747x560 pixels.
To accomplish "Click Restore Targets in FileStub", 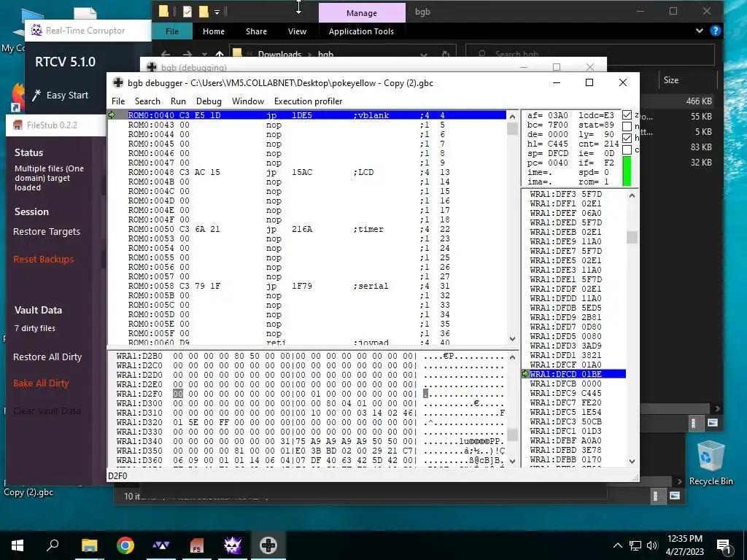I will click(47, 231).
